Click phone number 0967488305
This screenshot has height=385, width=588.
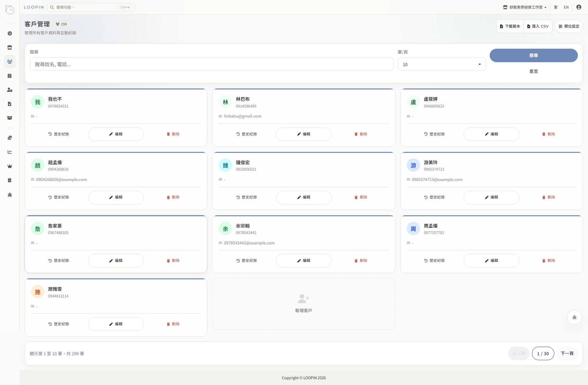[x=58, y=233]
